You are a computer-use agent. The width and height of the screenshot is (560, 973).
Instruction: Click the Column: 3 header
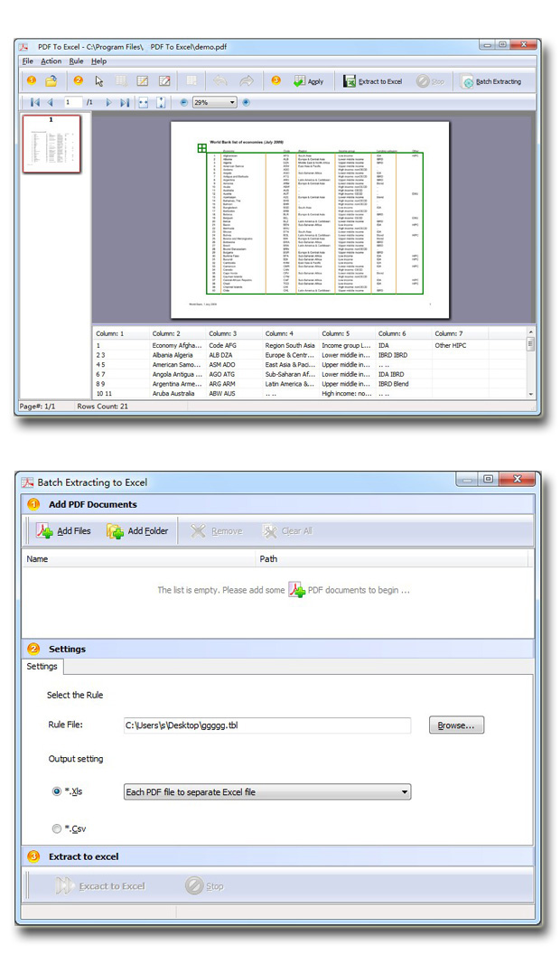(x=234, y=333)
